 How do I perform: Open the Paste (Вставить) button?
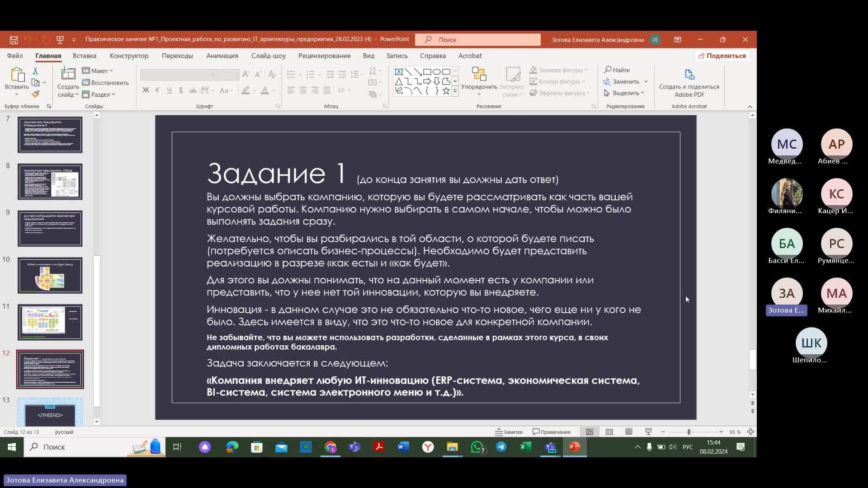click(17, 81)
